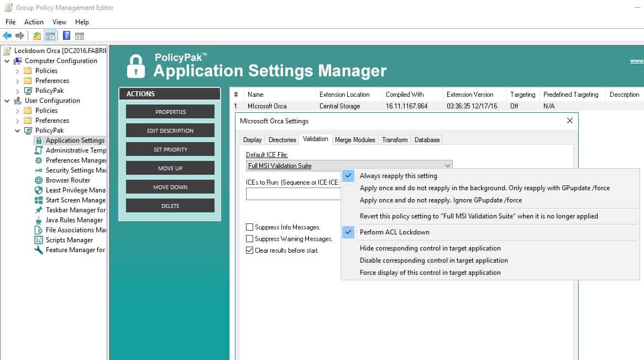The height and width of the screenshot is (360, 644).
Task: Click the File Associations Manager icon
Action: click(x=39, y=230)
